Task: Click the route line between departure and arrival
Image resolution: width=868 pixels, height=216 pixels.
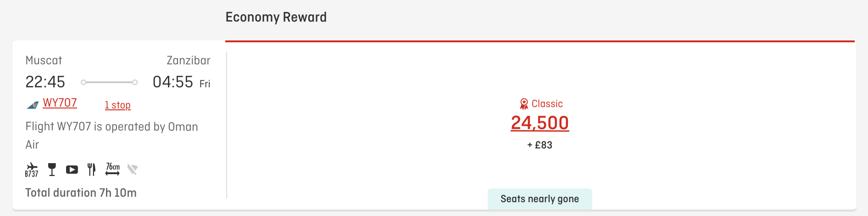Action: [109, 82]
